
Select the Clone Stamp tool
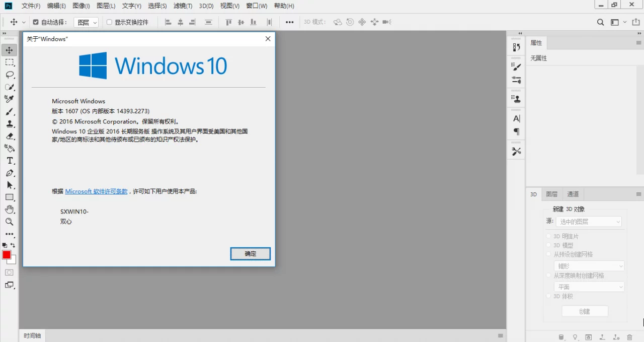pos(10,124)
